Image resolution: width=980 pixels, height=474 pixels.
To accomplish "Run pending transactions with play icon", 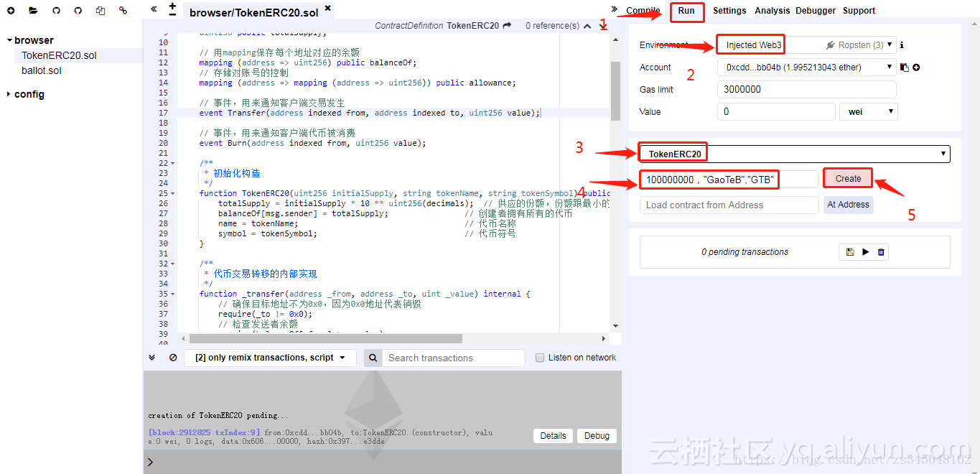I will tap(866, 252).
